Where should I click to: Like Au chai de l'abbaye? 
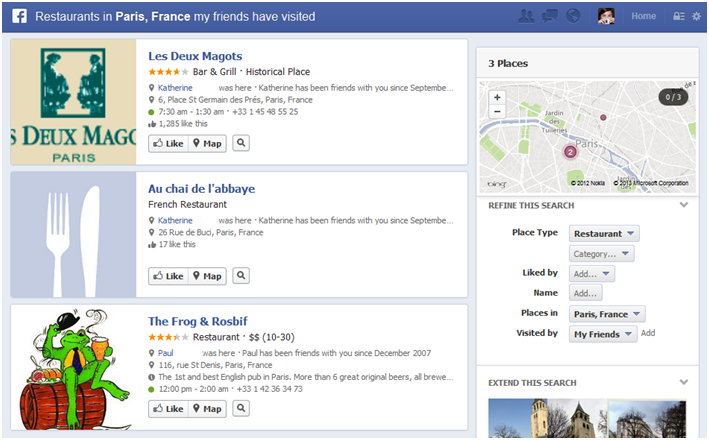168,276
